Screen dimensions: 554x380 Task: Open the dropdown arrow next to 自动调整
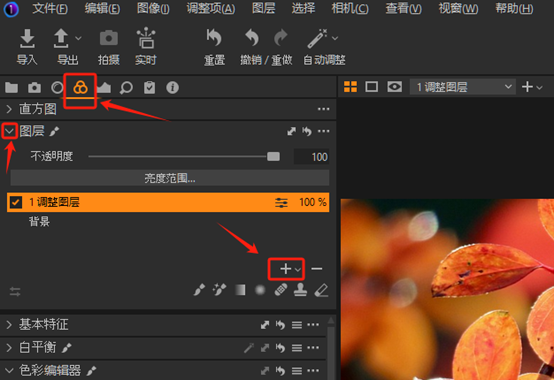point(335,38)
